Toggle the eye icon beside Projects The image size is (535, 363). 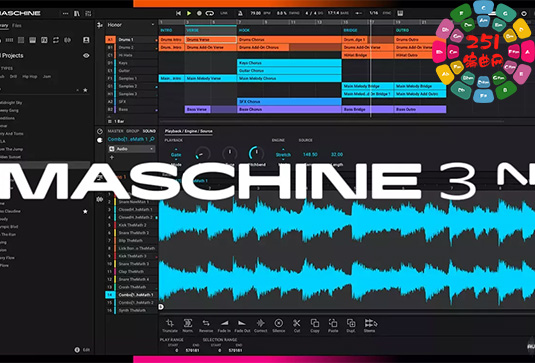point(86,55)
